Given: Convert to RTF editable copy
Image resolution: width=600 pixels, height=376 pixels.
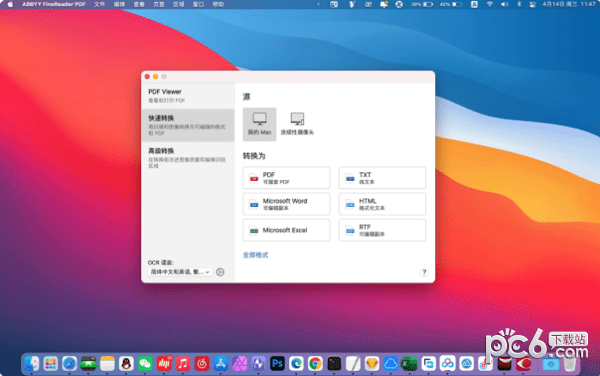Looking at the screenshot, I should pyautogui.click(x=382, y=230).
